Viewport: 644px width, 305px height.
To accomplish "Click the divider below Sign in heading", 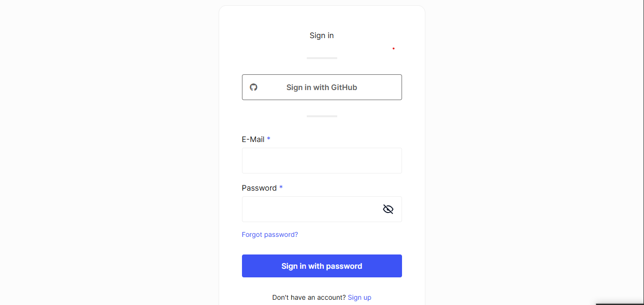I will [322, 58].
